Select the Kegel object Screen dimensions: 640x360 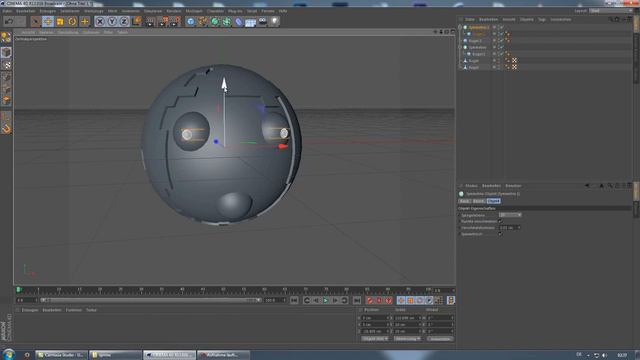coord(473,67)
